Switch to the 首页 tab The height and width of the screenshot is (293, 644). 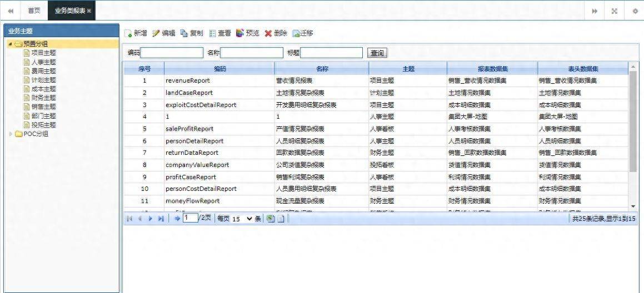coord(34,11)
